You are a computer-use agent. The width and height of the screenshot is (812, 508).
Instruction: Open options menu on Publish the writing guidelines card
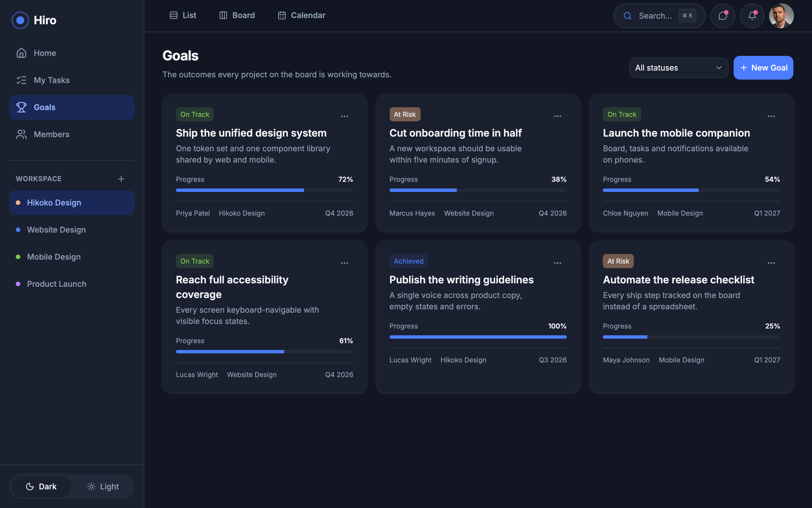coord(558,263)
